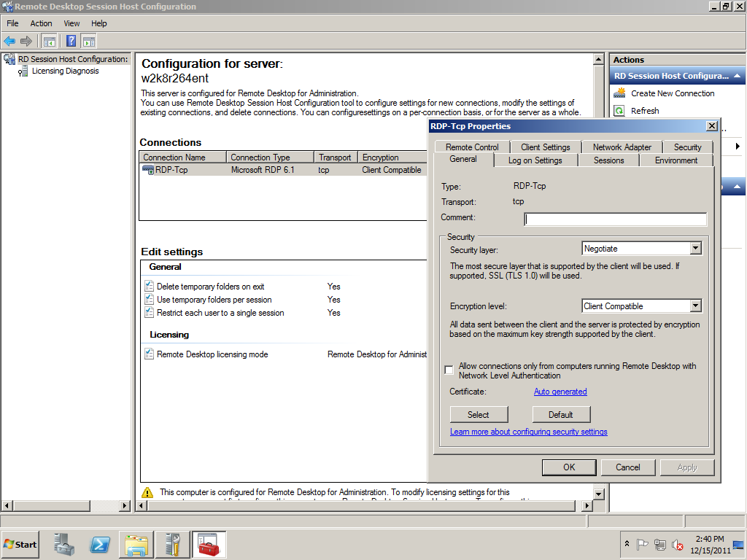Viewport: 747px width, 560px height.
Task: Switch to the Log on Settings tab
Action: pos(535,160)
